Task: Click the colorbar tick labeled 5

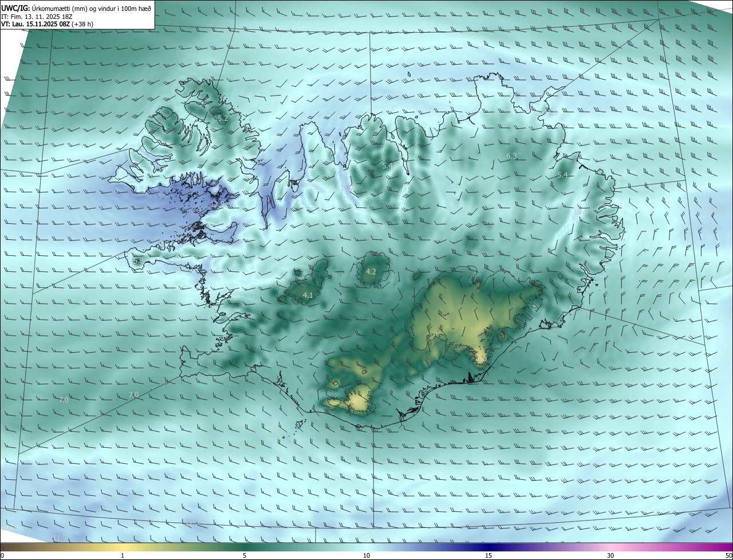Action: coord(245,556)
